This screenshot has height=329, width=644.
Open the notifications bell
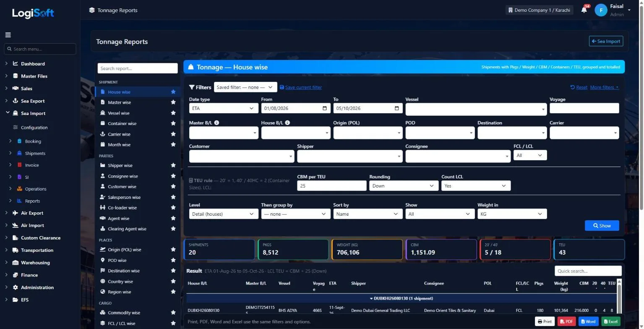click(x=584, y=10)
